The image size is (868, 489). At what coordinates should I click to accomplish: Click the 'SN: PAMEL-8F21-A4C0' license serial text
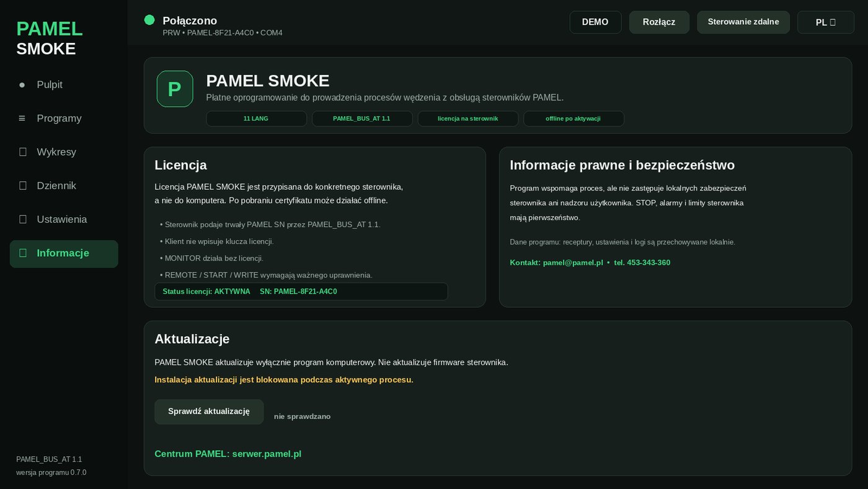click(x=298, y=292)
